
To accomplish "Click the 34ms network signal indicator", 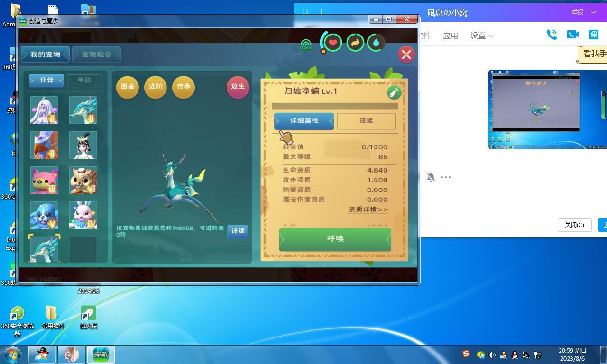I will tap(306, 45).
